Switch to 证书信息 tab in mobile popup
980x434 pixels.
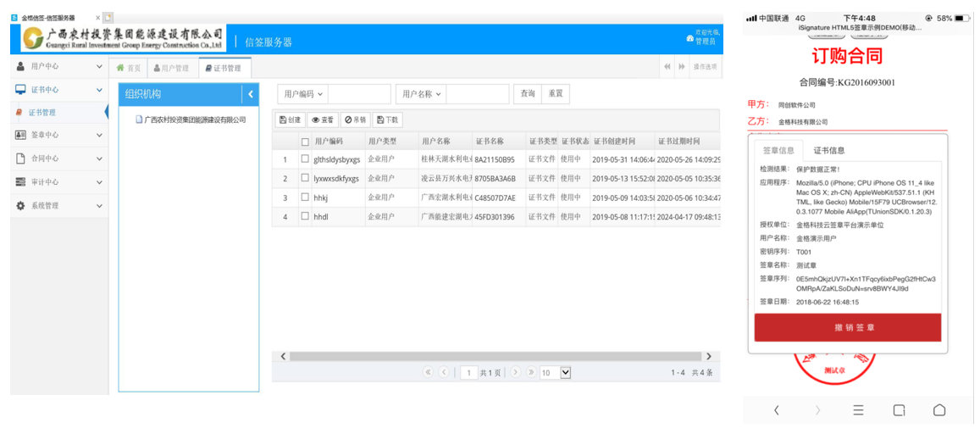(828, 151)
